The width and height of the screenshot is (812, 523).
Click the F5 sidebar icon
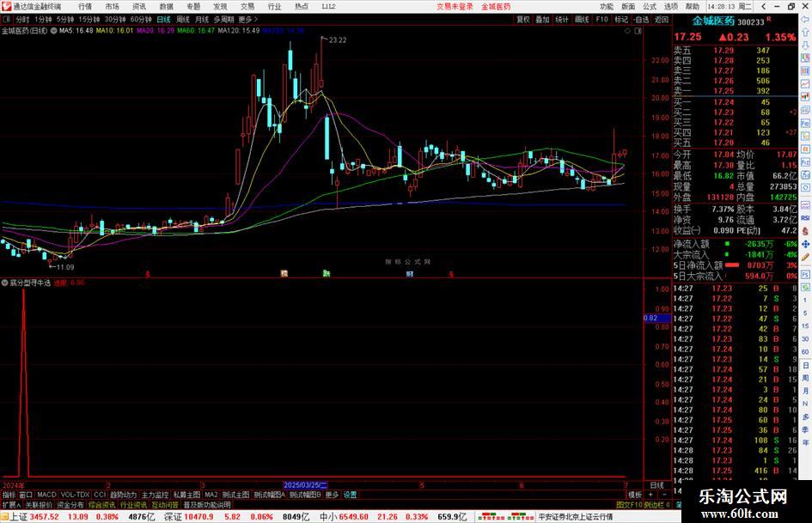coord(805,274)
